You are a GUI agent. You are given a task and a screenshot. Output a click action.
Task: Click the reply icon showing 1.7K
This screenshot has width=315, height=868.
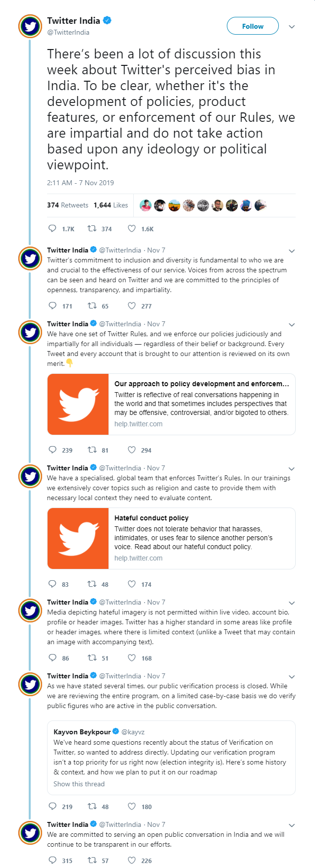coord(52,229)
